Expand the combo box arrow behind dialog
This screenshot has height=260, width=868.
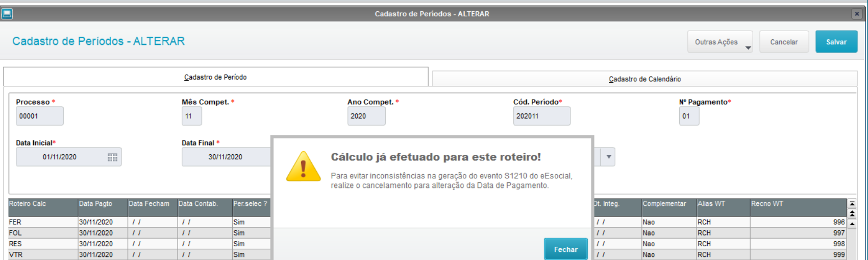coord(608,157)
